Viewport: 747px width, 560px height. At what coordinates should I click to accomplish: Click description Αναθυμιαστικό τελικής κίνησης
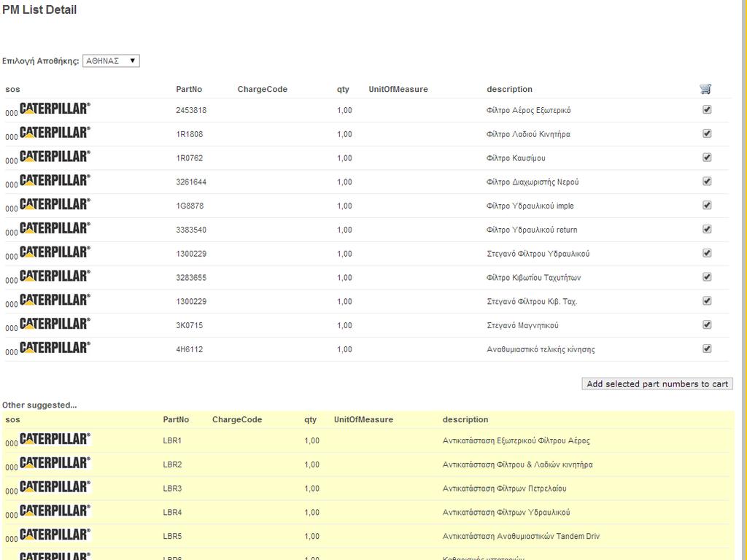pos(541,349)
